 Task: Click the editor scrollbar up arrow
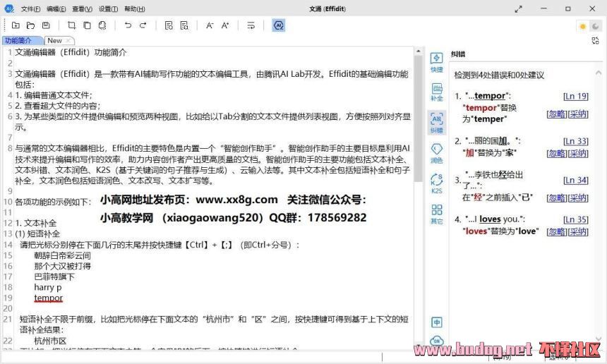point(418,51)
